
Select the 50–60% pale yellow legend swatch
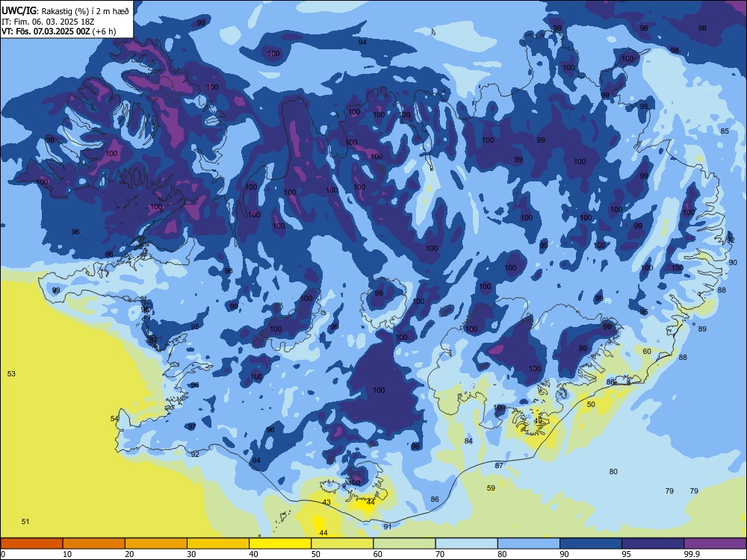tap(342, 544)
